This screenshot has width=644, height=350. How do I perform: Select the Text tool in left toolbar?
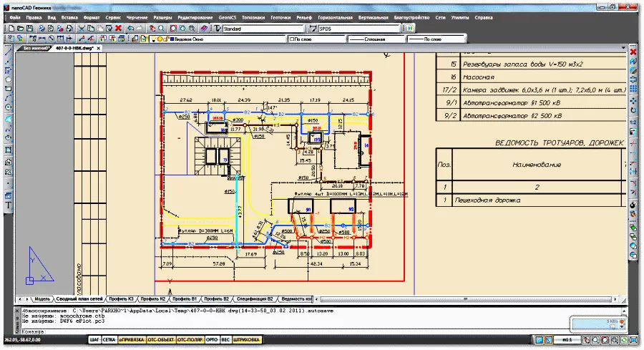8,205
